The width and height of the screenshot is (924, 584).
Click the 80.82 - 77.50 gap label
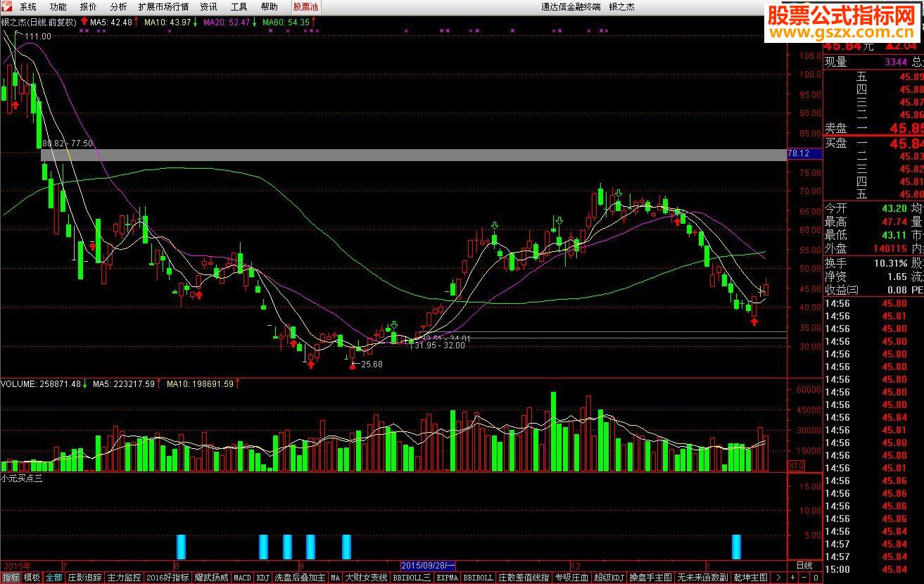[68, 144]
